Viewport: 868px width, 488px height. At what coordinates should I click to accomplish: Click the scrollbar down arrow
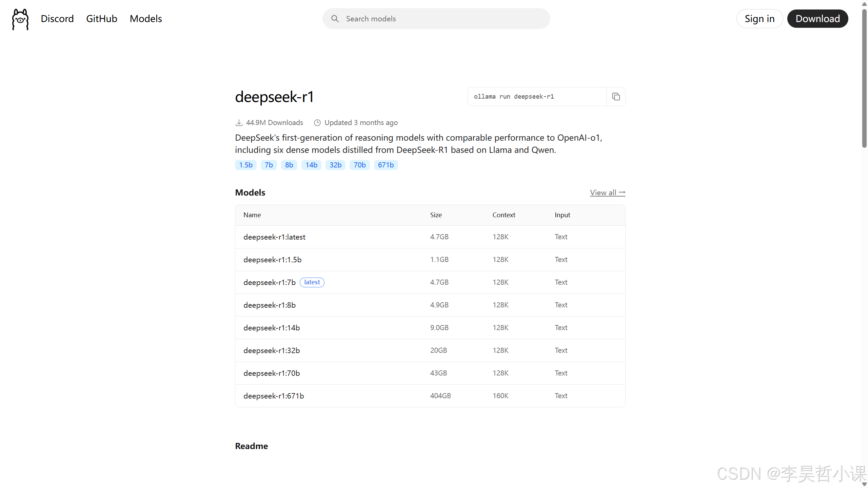(864, 484)
